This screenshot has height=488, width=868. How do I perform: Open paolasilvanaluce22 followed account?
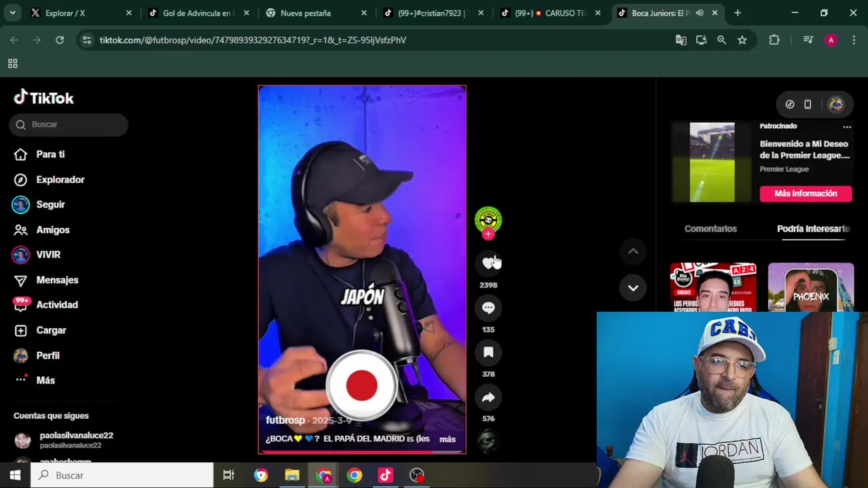(x=64, y=440)
